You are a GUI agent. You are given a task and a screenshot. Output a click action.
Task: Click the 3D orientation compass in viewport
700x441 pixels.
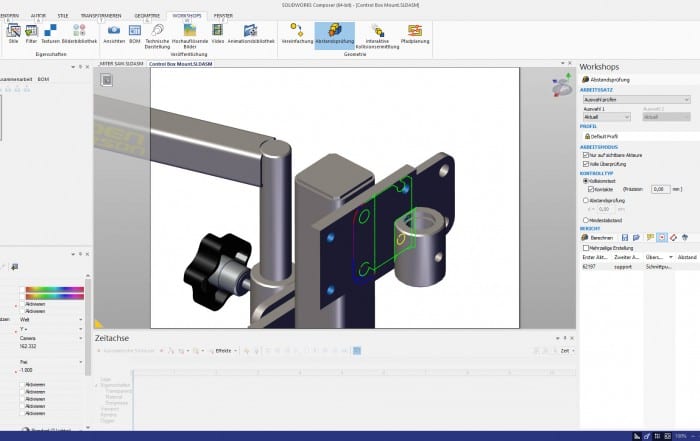562,86
